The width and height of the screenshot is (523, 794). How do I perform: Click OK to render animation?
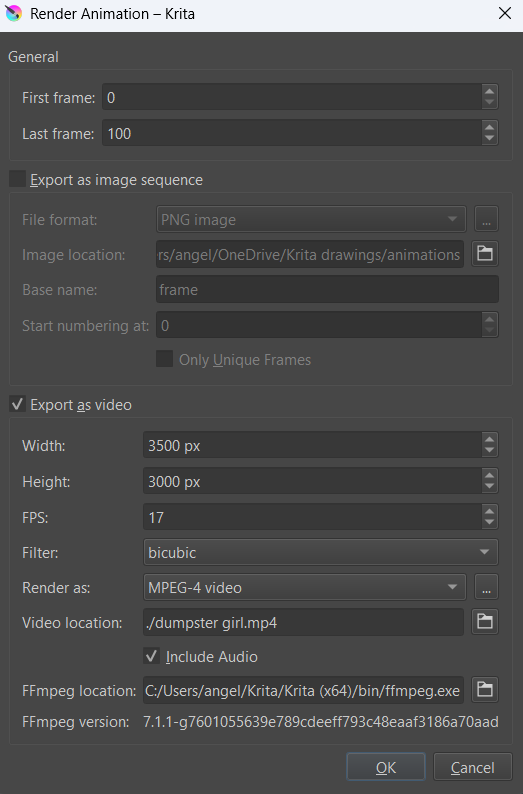(386, 767)
